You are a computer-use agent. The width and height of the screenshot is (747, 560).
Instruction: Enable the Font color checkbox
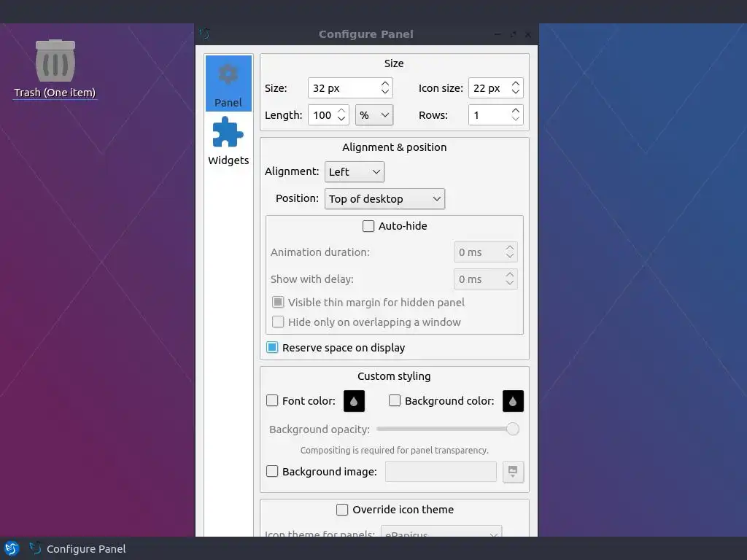[272, 400]
